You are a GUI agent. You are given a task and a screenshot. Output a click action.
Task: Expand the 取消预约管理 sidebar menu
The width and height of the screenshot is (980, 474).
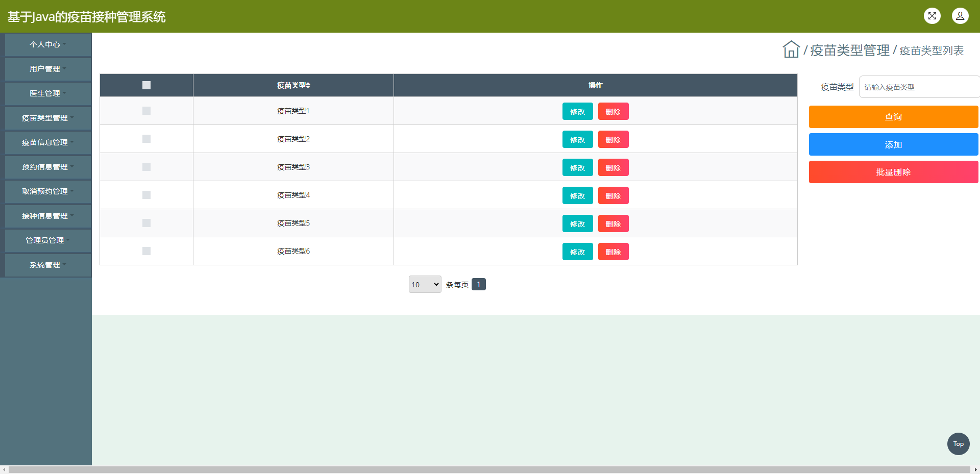[x=48, y=191]
